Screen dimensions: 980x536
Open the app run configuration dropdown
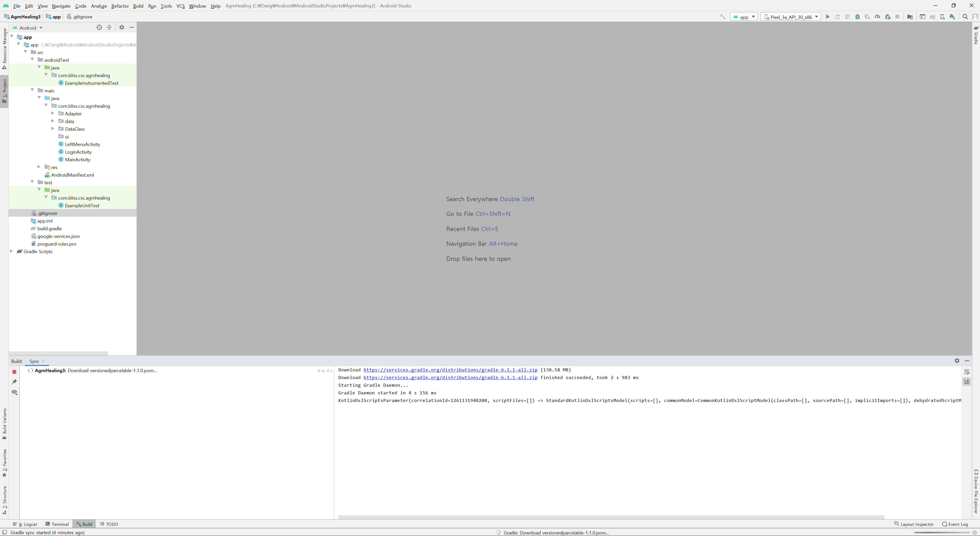tap(744, 17)
